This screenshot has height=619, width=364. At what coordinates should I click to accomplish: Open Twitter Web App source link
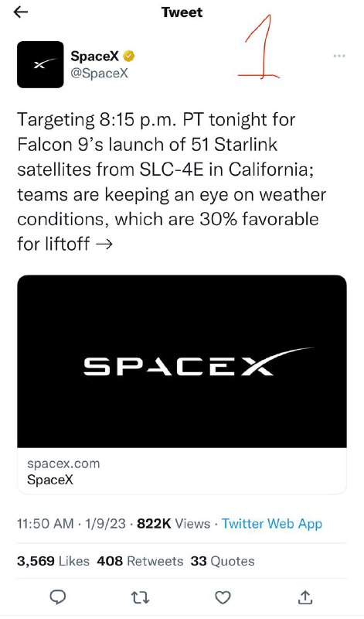272,524
